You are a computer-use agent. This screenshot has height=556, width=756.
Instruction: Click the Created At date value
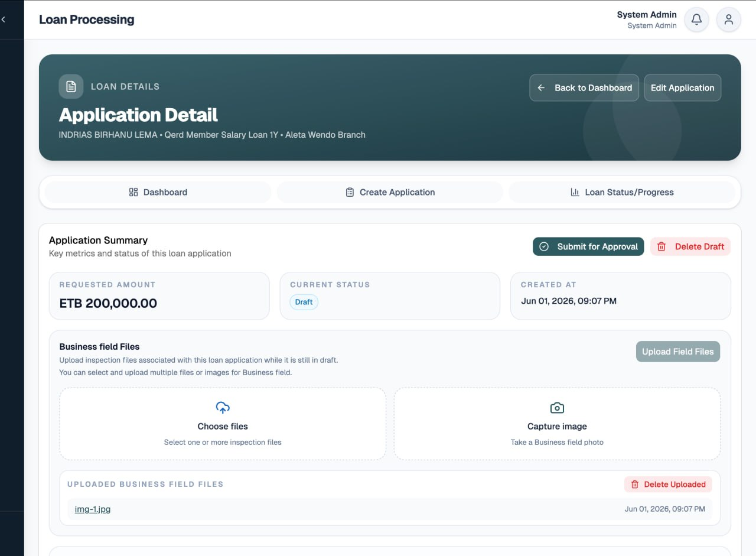coord(569,301)
